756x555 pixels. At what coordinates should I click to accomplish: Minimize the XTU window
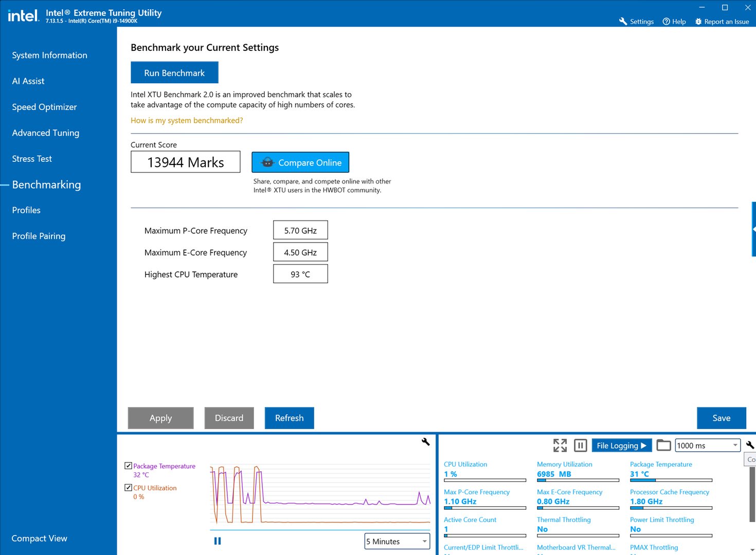coord(702,7)
